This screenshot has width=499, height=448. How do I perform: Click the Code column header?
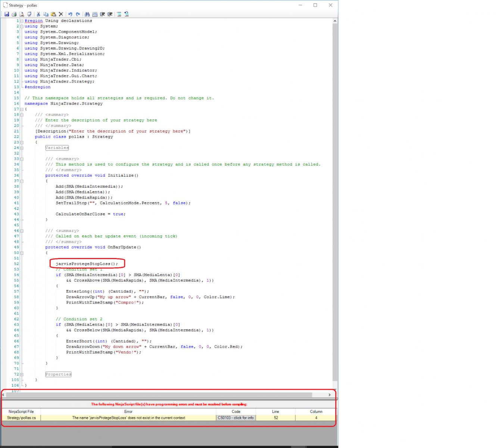point(236,411)
